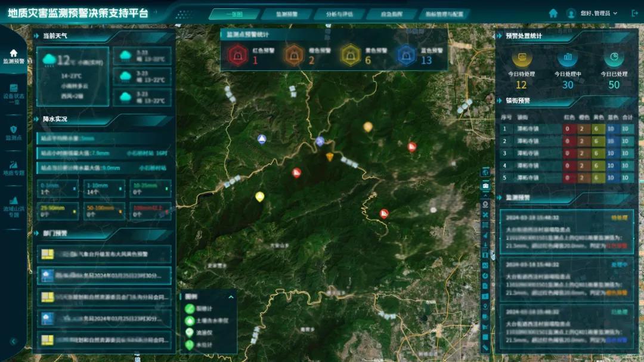Open the 今日已处理 statistic of 50
Viewport: 644px width, 362px height.
614,85
